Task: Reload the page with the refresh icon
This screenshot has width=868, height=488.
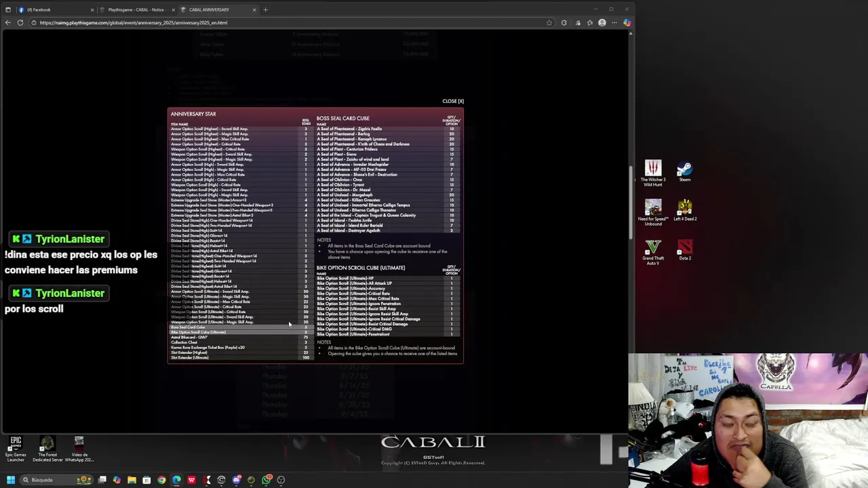Action: 20,22
